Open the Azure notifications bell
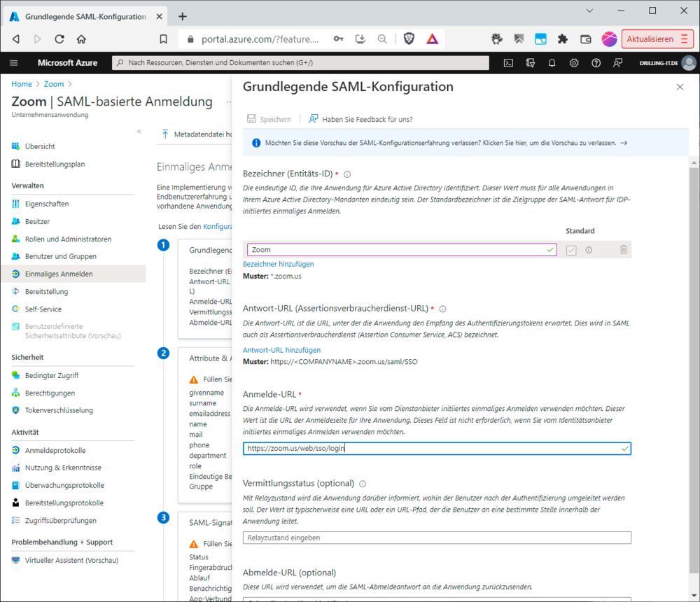This screenshot has height=602, width=700. (x=552, y=62)
